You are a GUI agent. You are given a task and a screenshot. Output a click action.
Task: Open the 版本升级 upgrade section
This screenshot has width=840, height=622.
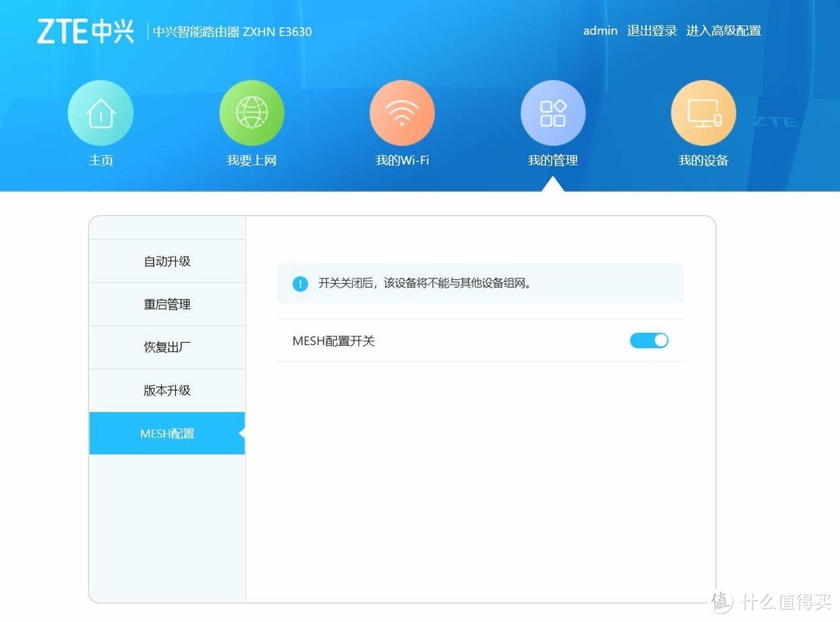point(166,390)
